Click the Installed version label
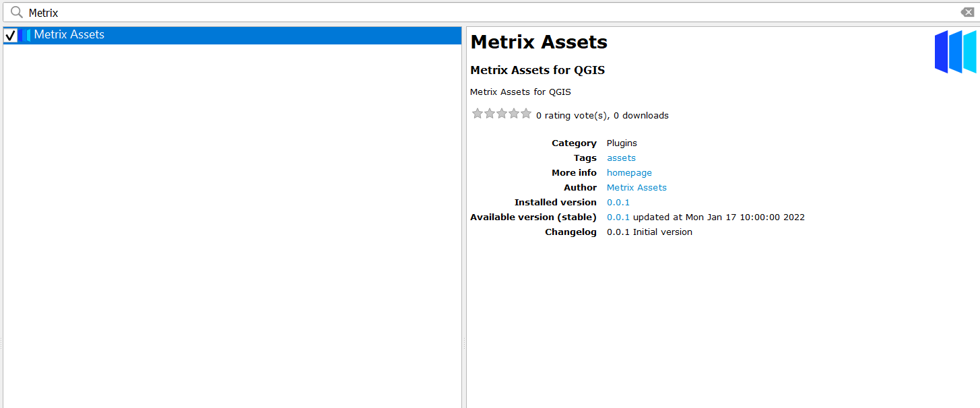Image resolution: width=980 pixels, height=408 pixels. click(x=556, y=203)
